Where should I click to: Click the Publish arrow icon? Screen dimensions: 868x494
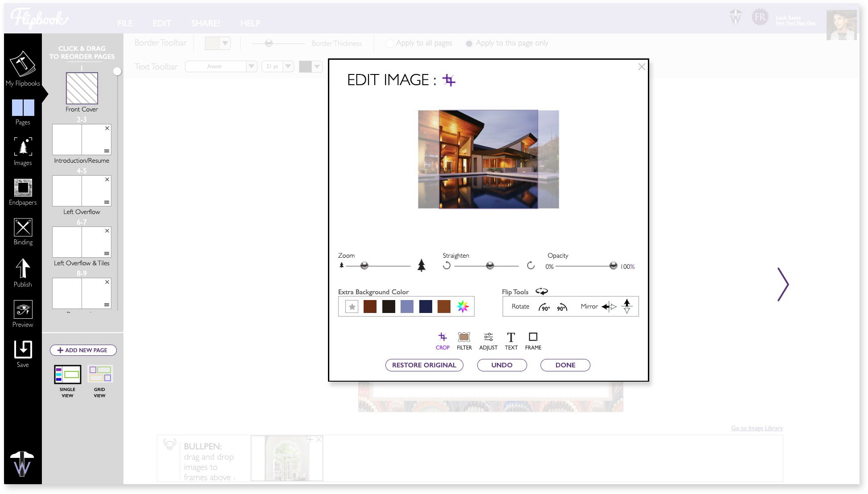click(x=23, y=269)
